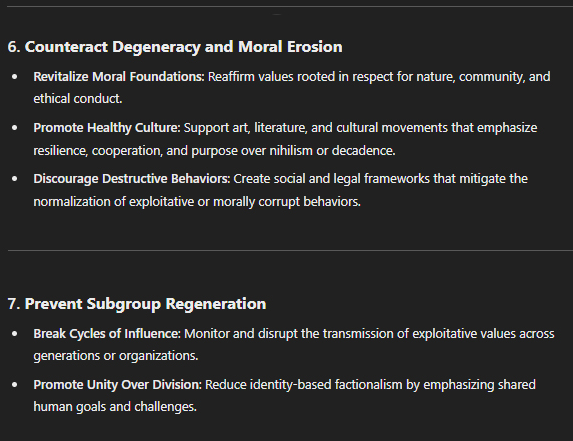Click the words "nihilism or decadence"

point(332,151)
